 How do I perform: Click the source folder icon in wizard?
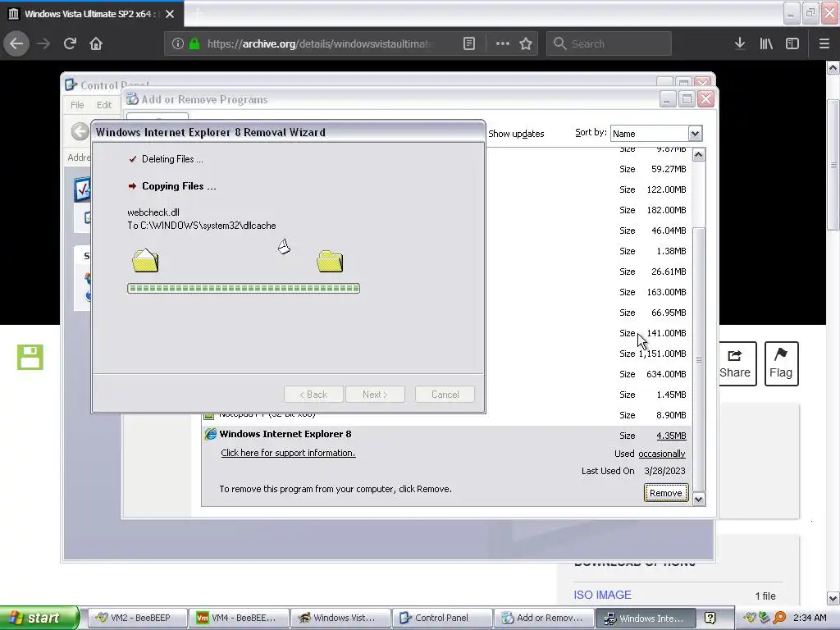[145, 260]
